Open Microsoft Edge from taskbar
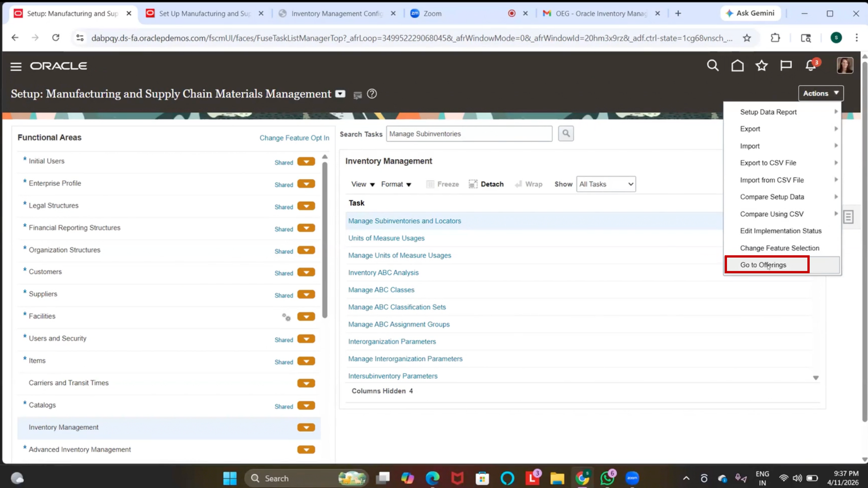 (432, 478)
